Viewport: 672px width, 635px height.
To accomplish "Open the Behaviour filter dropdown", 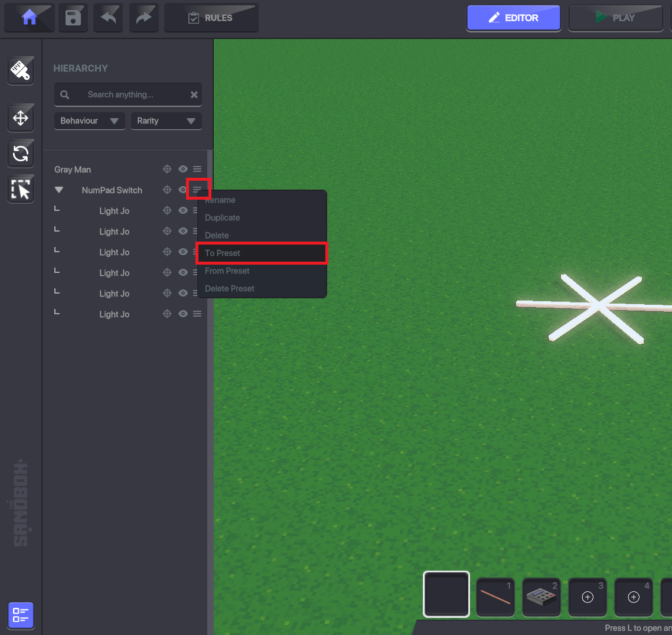I will (90, 121).
